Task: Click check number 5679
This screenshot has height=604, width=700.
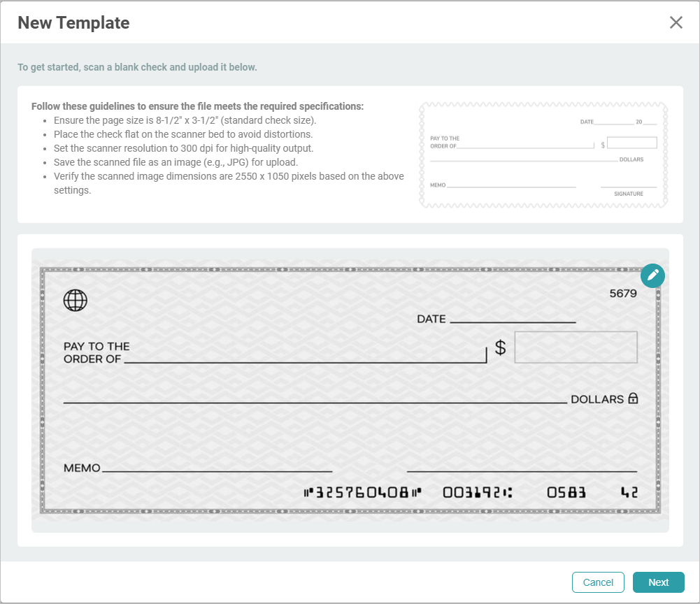Action: (623, 294)
